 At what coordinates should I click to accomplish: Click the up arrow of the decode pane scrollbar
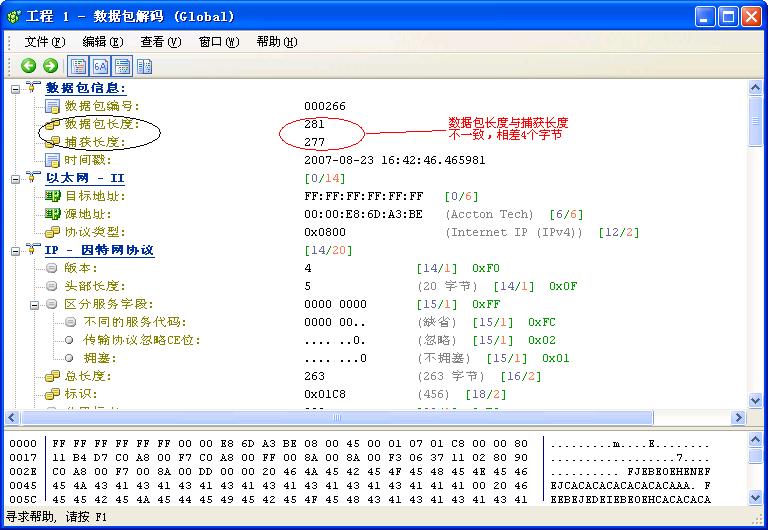pos(755,88)
